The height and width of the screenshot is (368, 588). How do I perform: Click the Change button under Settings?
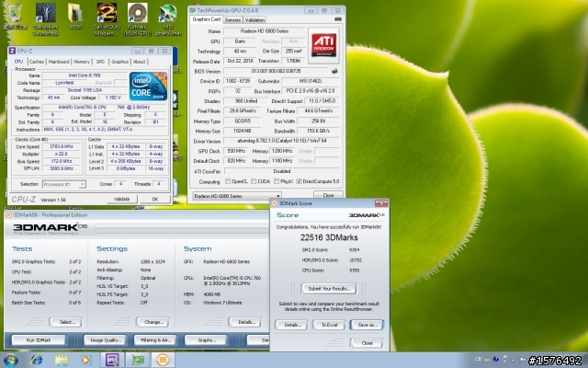click(153, 322)
